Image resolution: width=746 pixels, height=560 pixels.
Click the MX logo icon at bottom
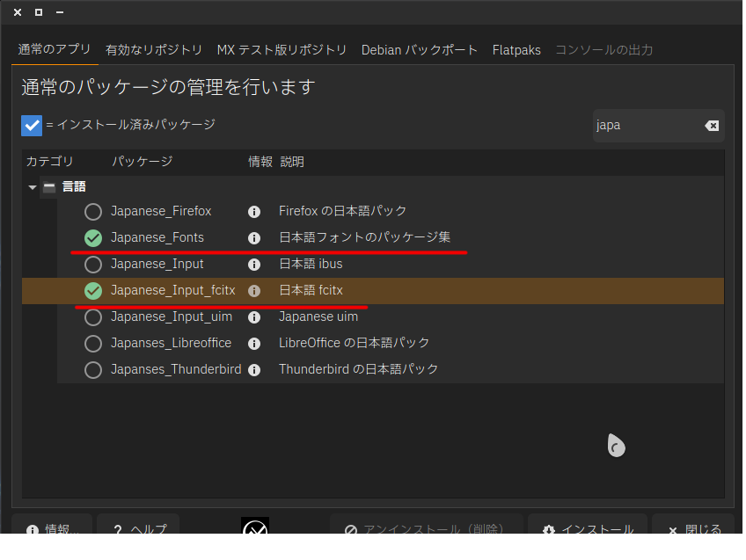click(255, 527)
